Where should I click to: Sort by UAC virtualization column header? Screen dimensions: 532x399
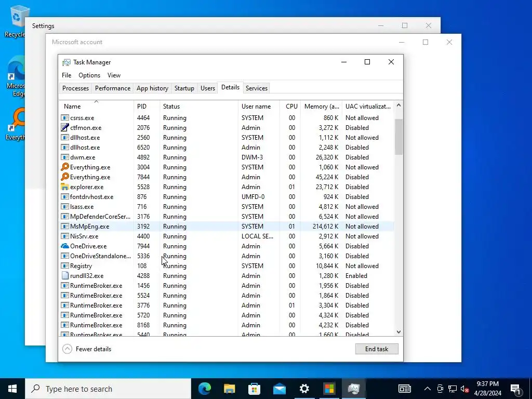pyautogui.click(x=368, y=106)
